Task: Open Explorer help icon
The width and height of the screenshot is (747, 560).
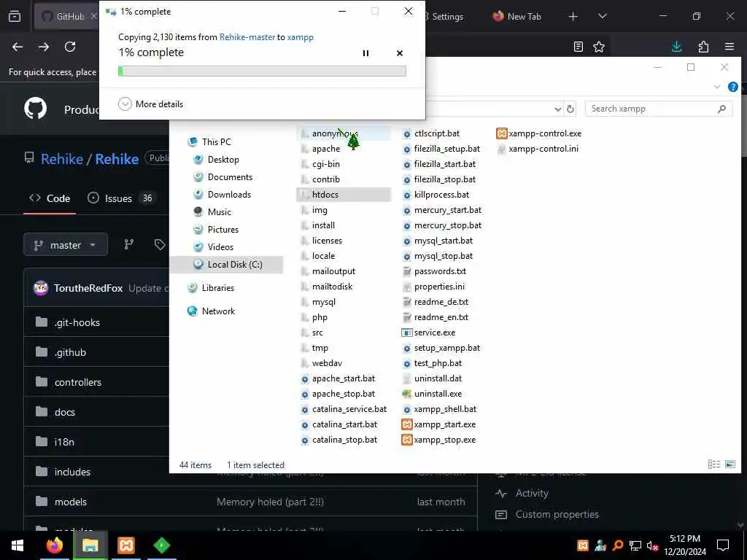Action: coord(733,87)
